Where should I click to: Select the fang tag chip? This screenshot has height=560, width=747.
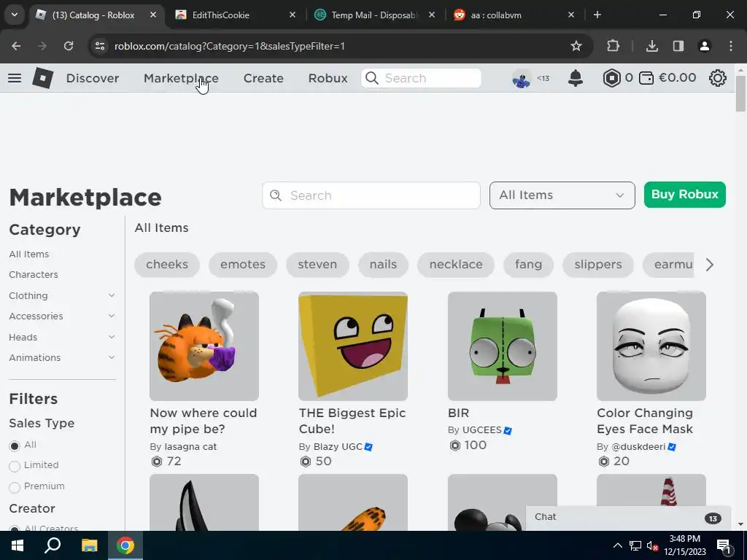528,265
